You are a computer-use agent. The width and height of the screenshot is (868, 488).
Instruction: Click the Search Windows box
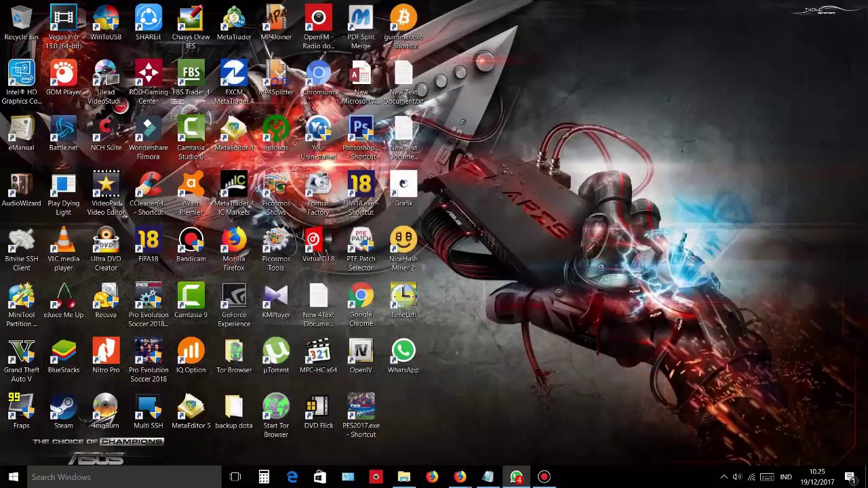(x=124, y=476)
